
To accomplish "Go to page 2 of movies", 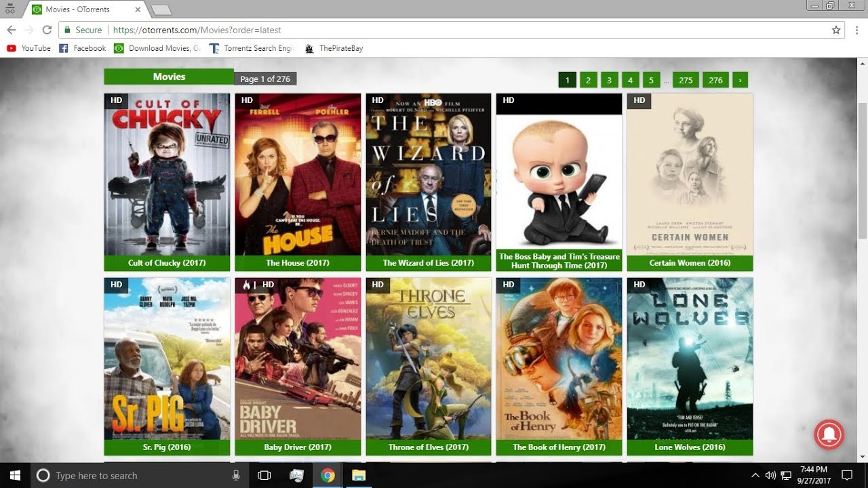I will [588, 80].
